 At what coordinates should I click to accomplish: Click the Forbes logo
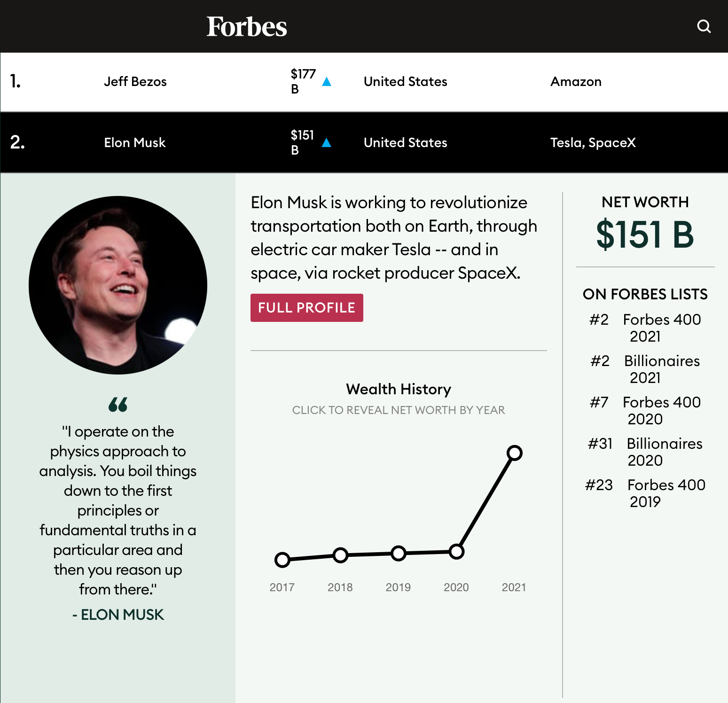[x=247, y=27]
